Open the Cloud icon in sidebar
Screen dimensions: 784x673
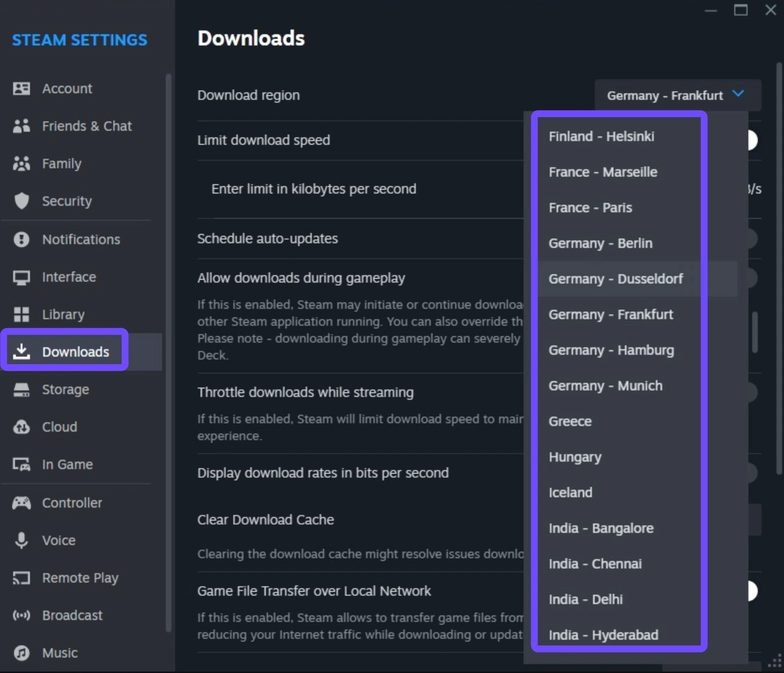22,427
